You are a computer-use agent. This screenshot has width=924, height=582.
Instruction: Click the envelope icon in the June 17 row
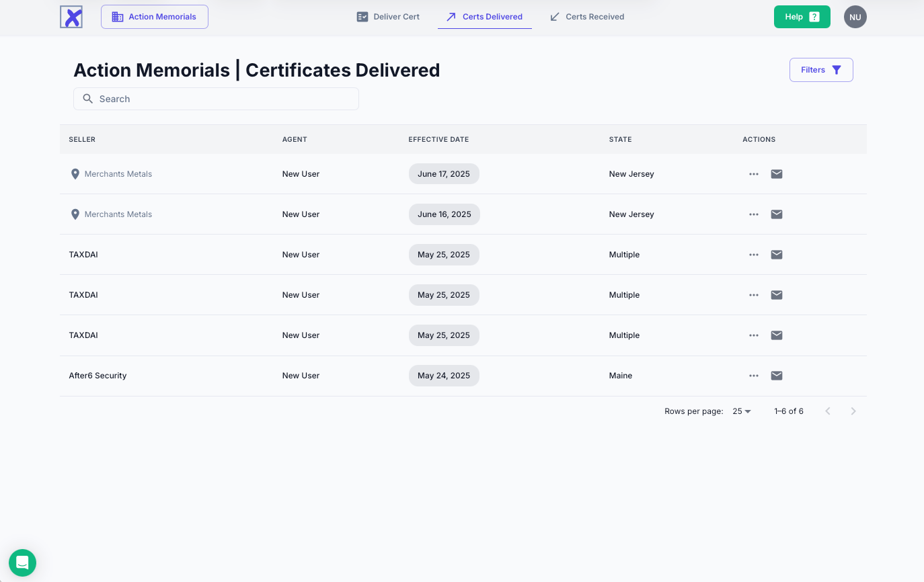[776, 174]
